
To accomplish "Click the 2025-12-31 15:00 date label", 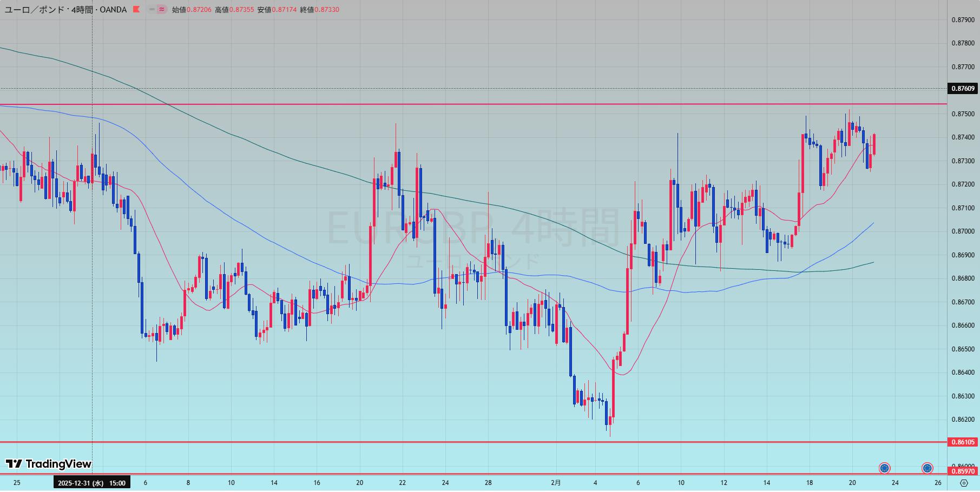I will (x=91, y=483).
